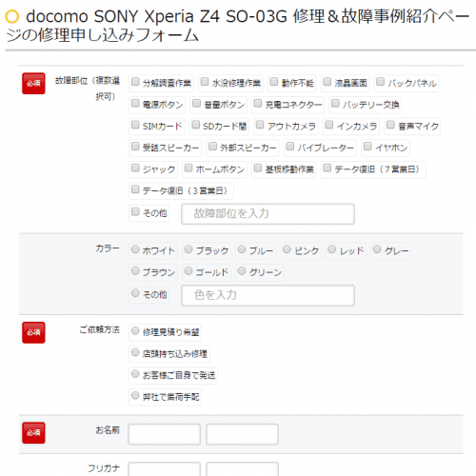Check the SDカード間 checkbox
476x476 pixels.
click(x=196, y=125)
